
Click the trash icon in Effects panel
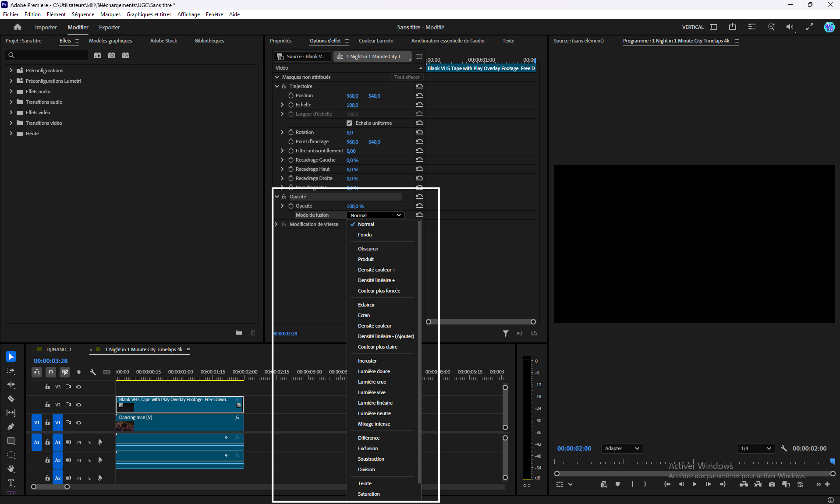[253, 333]
